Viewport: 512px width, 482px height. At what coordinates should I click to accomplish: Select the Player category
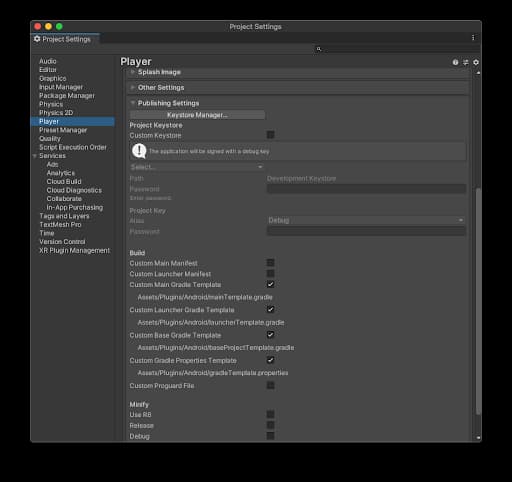73,121
